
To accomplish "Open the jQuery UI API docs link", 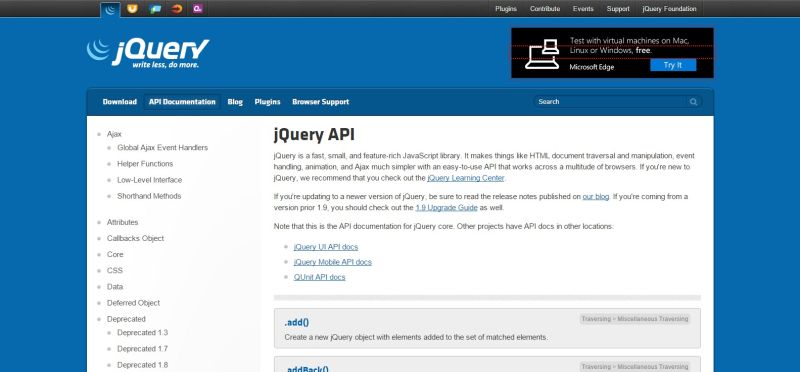I will [326, 246].
